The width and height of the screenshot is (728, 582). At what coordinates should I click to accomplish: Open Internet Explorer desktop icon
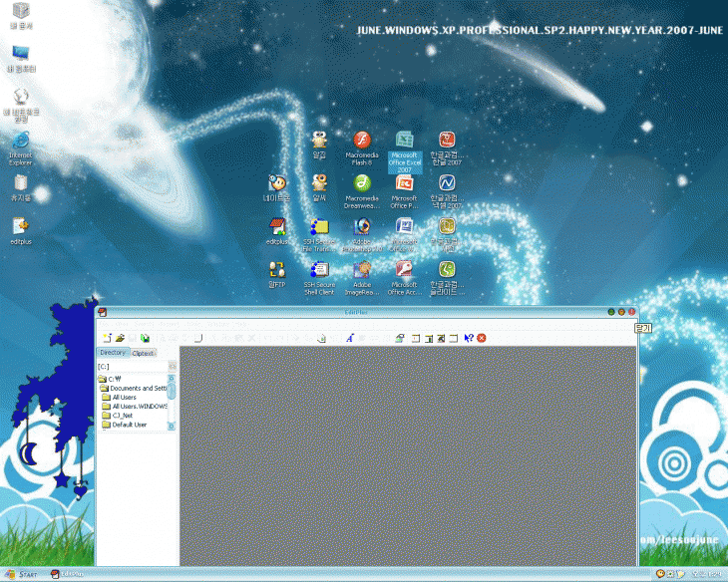click(x=20, y=141)
